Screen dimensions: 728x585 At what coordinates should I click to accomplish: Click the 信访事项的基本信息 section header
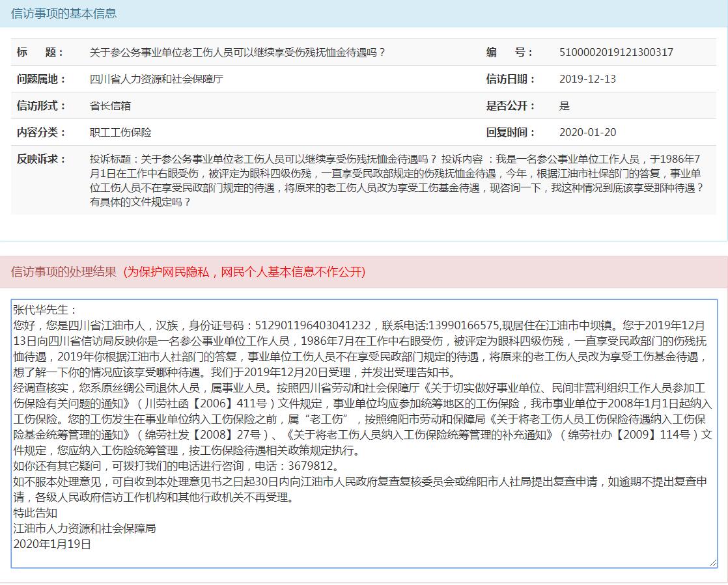[64, 13]
